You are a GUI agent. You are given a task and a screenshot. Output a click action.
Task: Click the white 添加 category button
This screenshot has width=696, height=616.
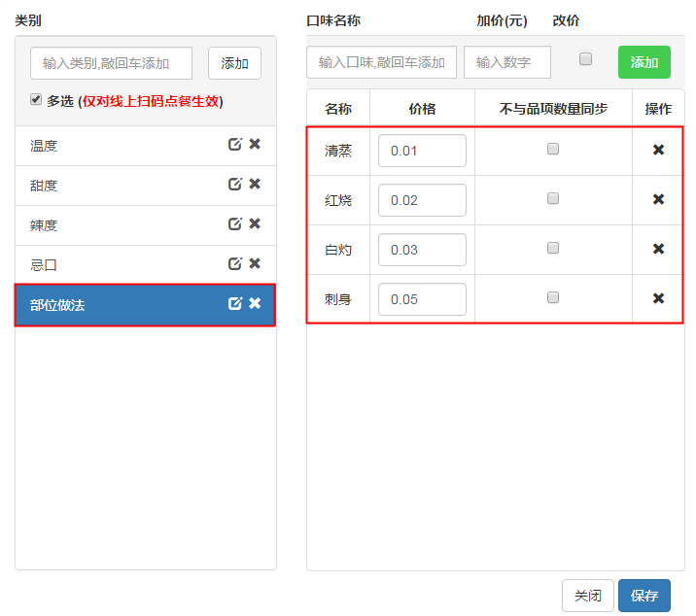click(234, 63)
